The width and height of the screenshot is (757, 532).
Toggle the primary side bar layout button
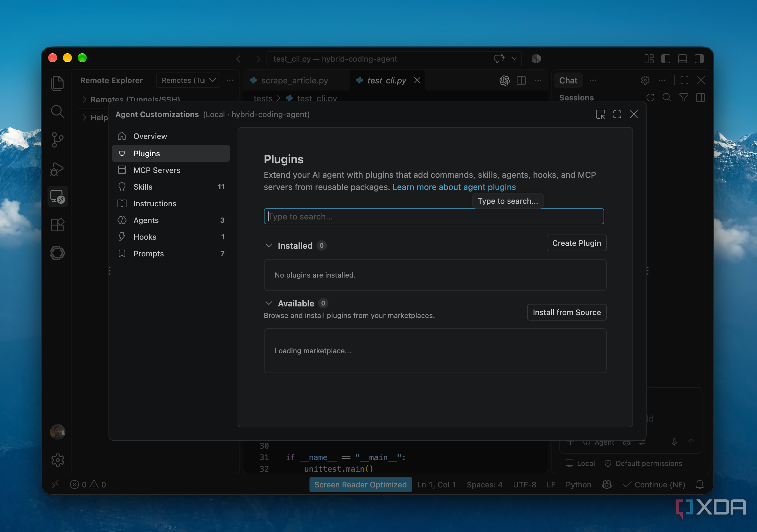coord(666,59)
